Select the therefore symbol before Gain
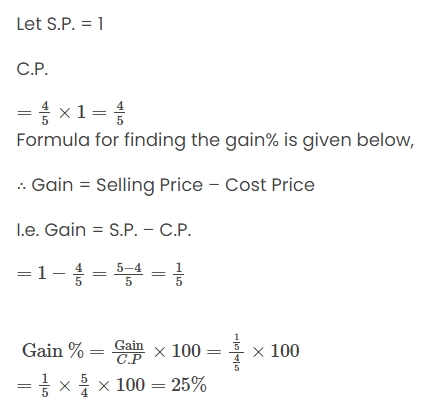Viewport: 443px width, 402px height. pyautogui.click(x=22, y=187)
